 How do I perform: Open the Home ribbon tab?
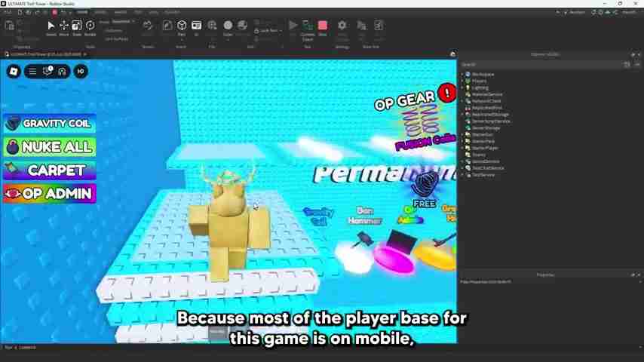tap(82, 12)
